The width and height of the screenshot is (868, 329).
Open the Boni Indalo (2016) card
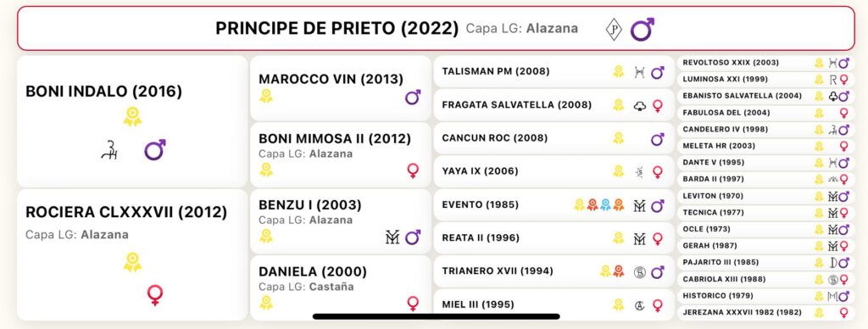132,121
